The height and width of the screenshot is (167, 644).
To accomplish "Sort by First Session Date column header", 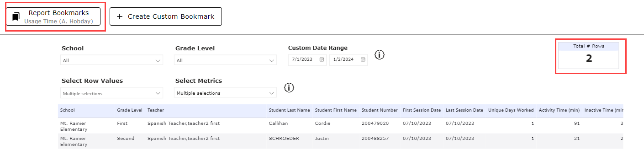I will [422, 110].
